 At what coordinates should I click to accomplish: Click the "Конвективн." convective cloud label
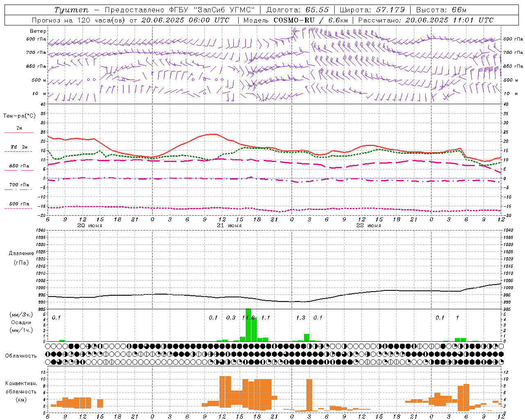(21, 383)
